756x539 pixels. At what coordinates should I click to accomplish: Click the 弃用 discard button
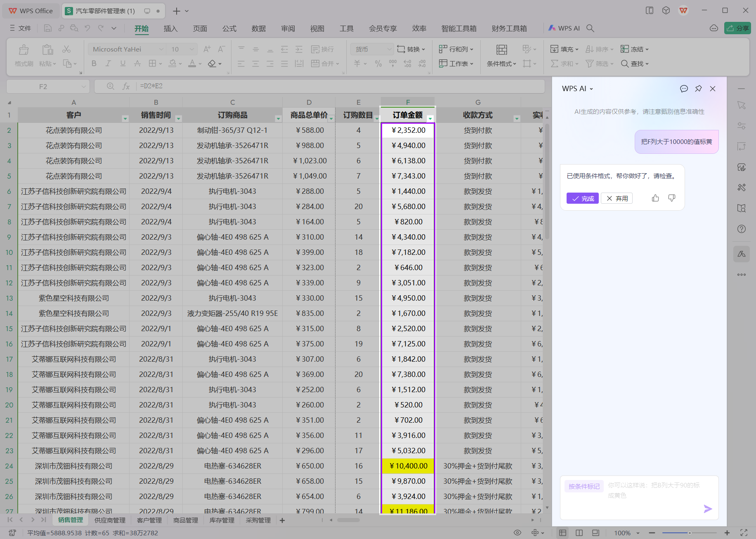617,198
